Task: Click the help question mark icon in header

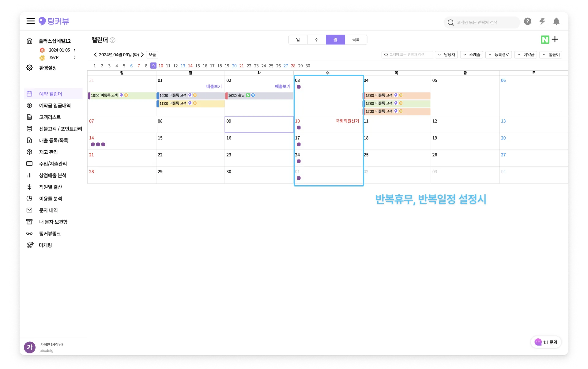Action: [x=527, y=21]
